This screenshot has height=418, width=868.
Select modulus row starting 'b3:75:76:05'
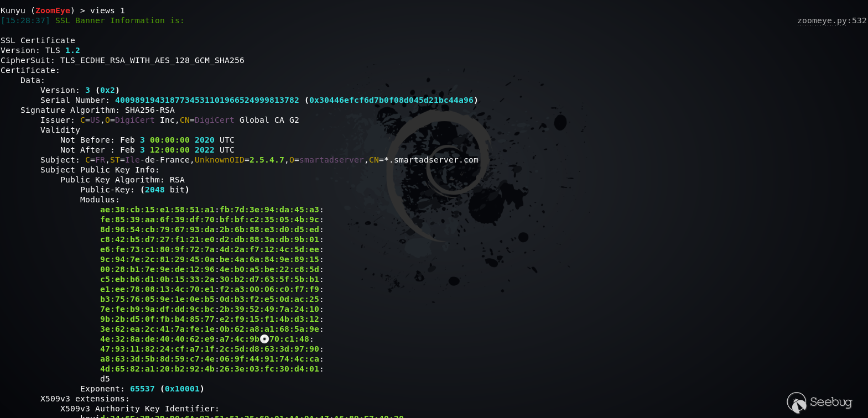(212, 299)
